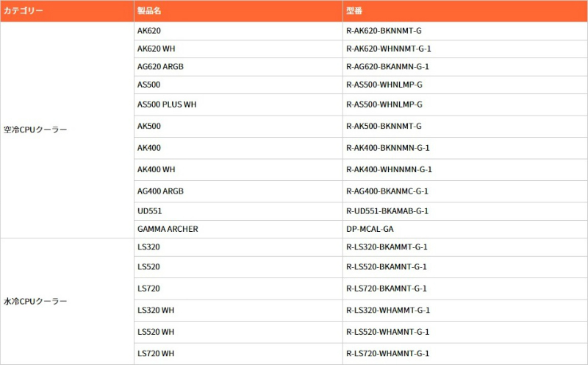This screenshot has width=588, height=365.
Task: Select the LS320 WH product cell
Action: point(156,310)
